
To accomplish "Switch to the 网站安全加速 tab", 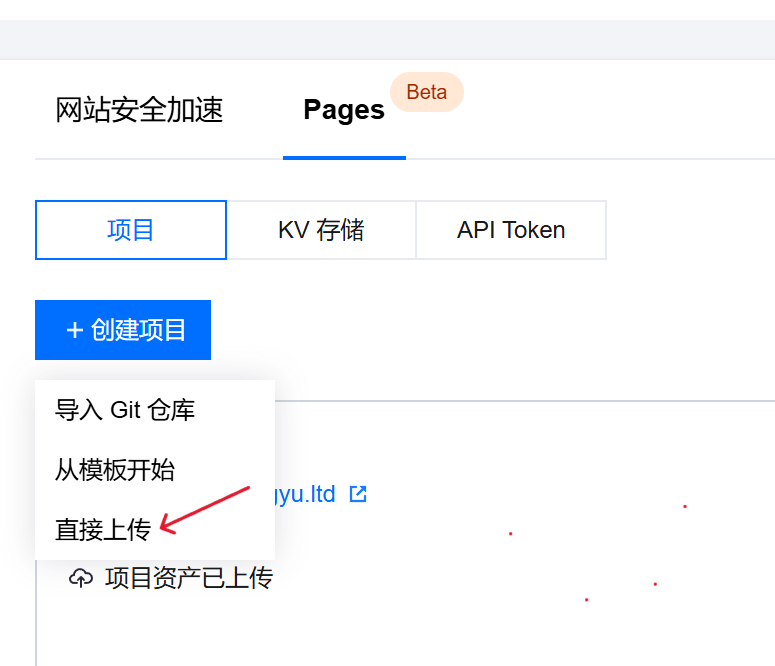I will [x=139, y=110].
